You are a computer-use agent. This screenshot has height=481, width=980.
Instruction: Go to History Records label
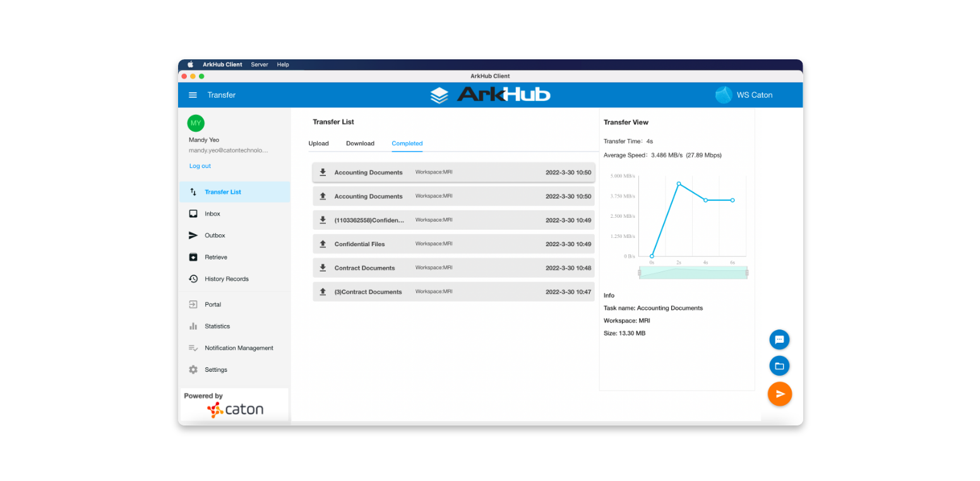tap(227, 279)
